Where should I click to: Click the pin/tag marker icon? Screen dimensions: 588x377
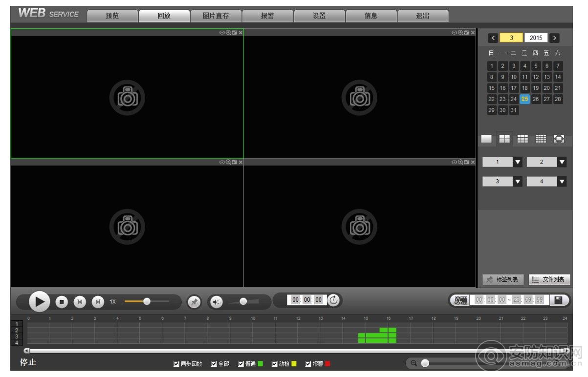[194, 302]
